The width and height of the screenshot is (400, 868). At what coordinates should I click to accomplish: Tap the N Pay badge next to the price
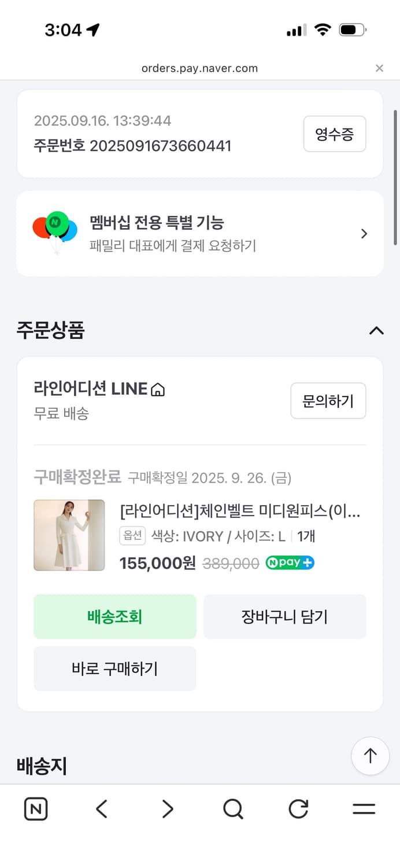(289, 562)
